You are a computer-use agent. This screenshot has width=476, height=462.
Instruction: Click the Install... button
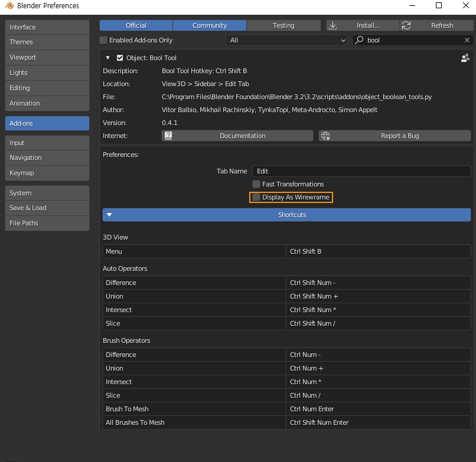pyautogui.click(x=363, y=25)
